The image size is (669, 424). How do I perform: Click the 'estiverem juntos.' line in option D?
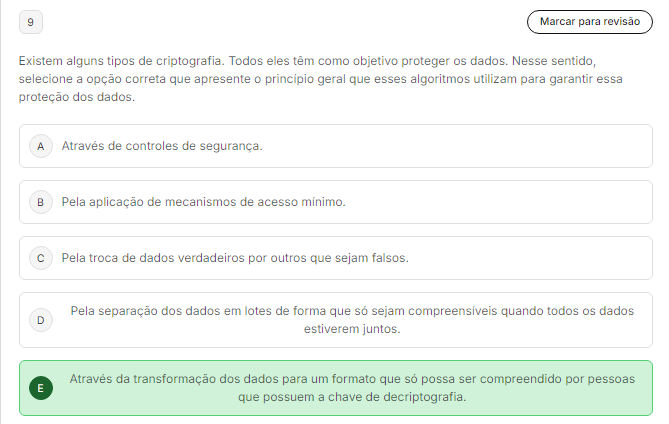tap(352, 329)
